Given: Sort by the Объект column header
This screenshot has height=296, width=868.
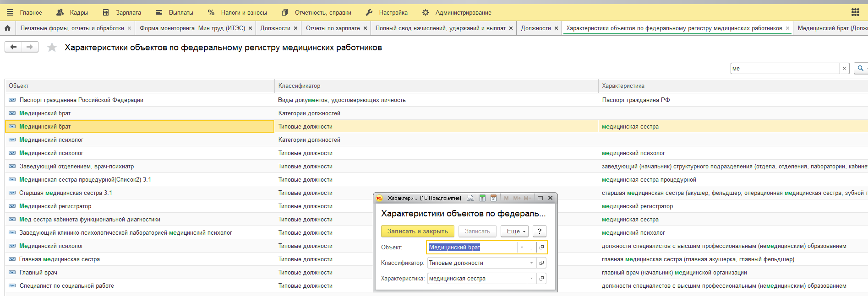Looking at the screenshot, I should click(x=140, y=86).
